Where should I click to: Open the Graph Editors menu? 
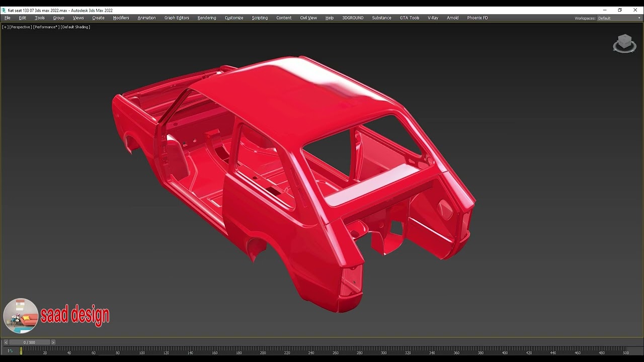point(177,18)
